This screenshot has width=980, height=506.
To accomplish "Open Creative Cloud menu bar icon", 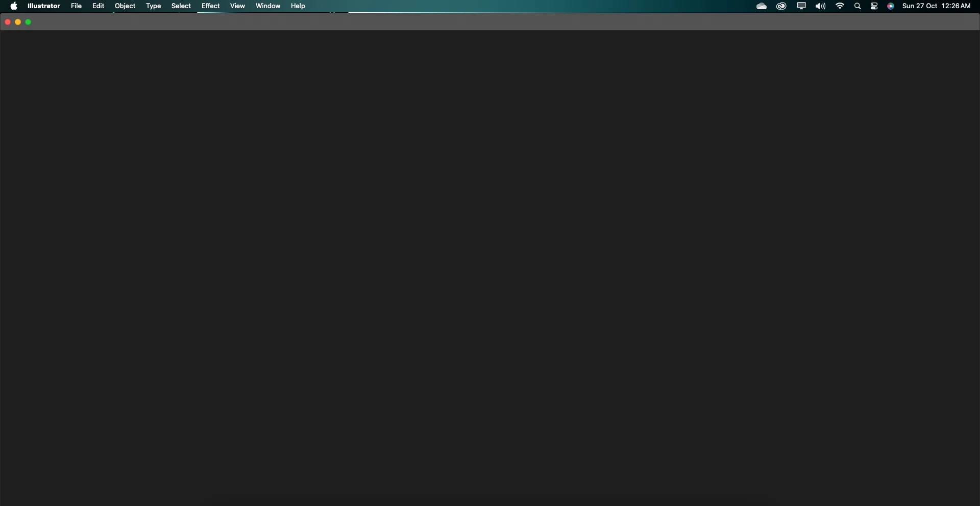I will coord(781,6).
